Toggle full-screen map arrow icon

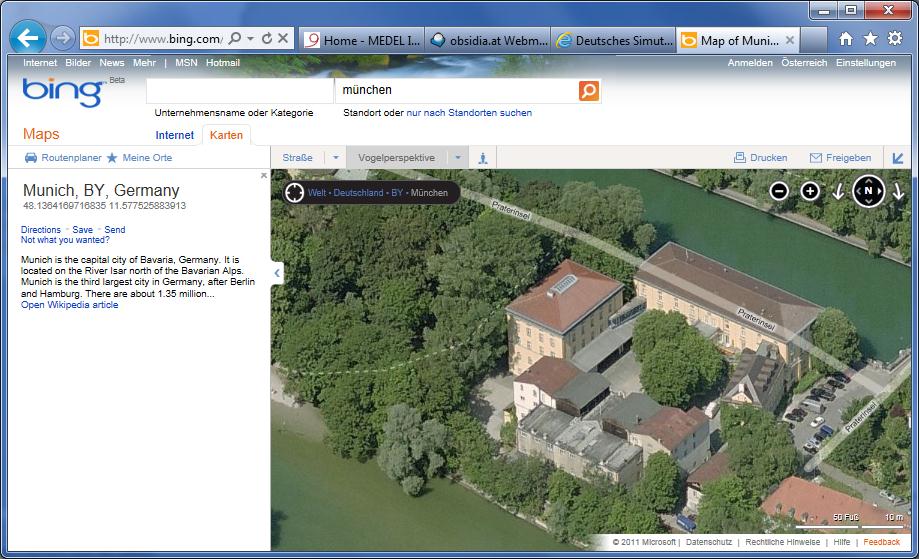(x=898, y=158)
